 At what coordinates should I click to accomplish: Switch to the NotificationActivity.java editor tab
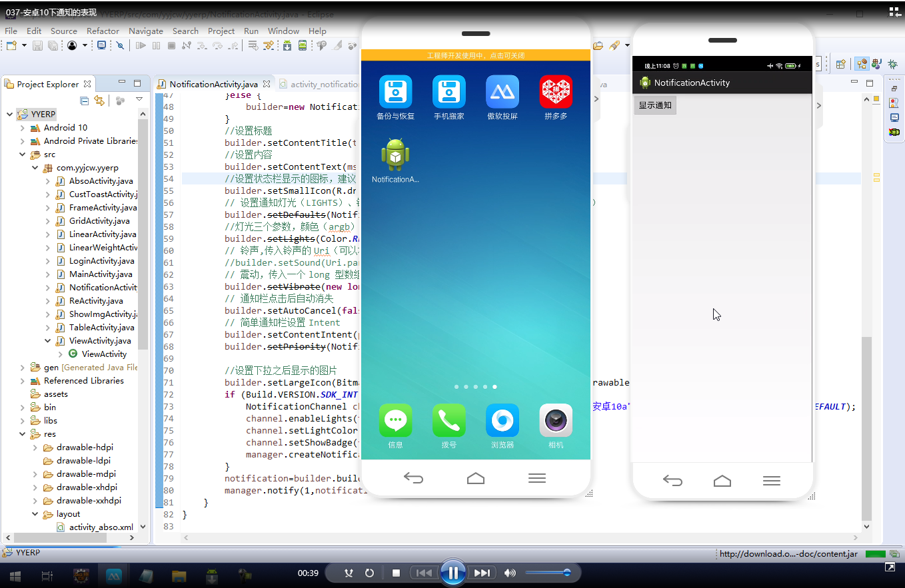[213, 85]
